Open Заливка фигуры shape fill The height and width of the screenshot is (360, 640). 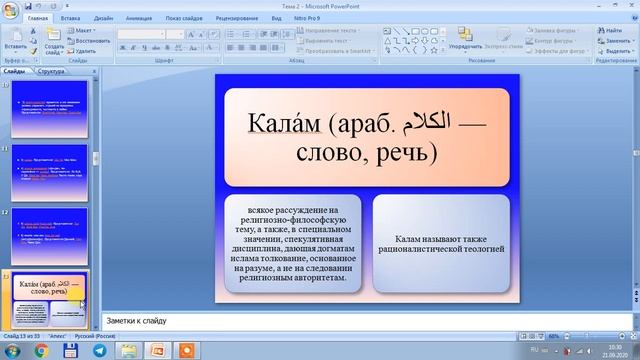click(552, 30)
